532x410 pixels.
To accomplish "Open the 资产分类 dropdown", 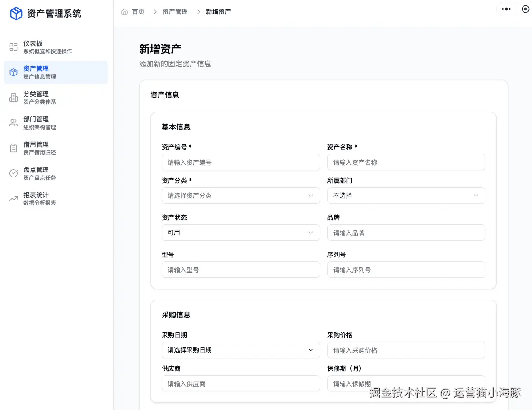I will (x=241, y=196).
